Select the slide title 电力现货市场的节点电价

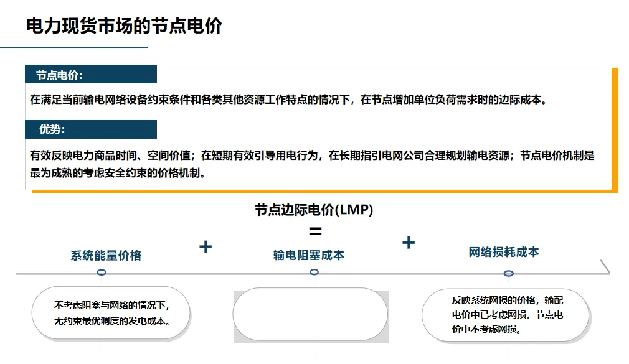click(124, 26)
